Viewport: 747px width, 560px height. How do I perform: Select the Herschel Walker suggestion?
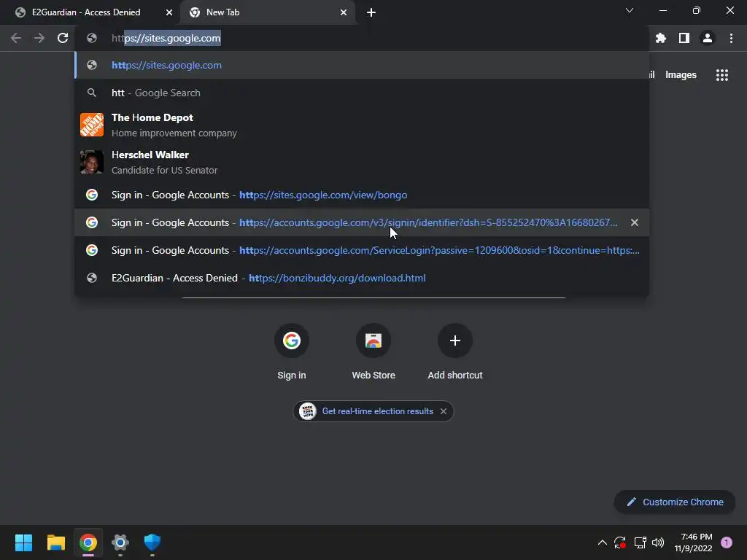pos(362,163)
